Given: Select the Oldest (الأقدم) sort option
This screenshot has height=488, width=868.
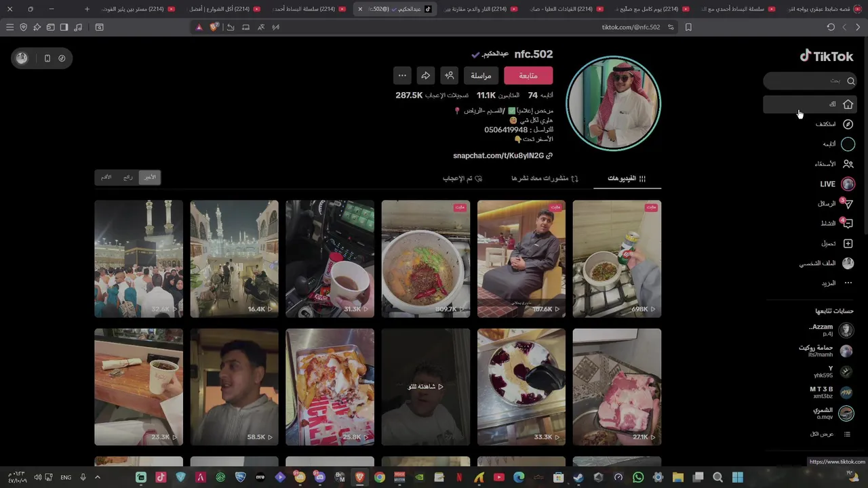Looking at the screenshot, I should coord(106,178).
